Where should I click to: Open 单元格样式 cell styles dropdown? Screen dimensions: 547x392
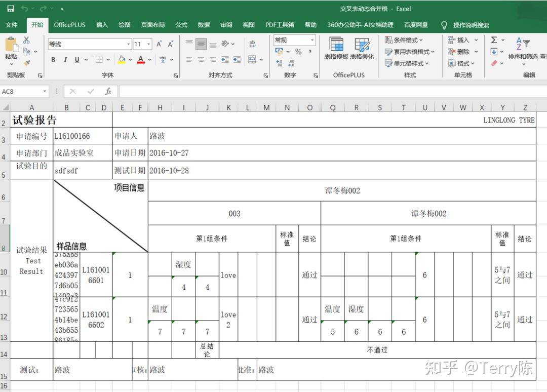[406, 63]
